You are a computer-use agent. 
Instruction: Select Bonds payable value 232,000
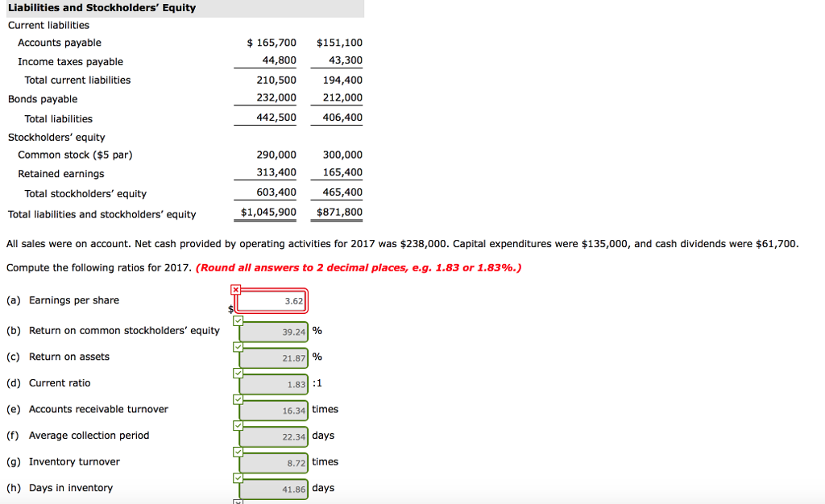pyautogui.click(x=276, y=97)
